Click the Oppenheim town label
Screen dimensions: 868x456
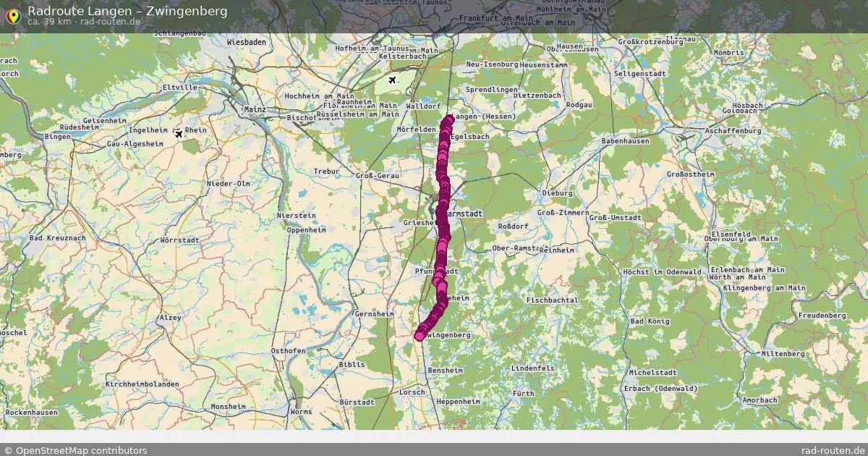pos(307,229)
